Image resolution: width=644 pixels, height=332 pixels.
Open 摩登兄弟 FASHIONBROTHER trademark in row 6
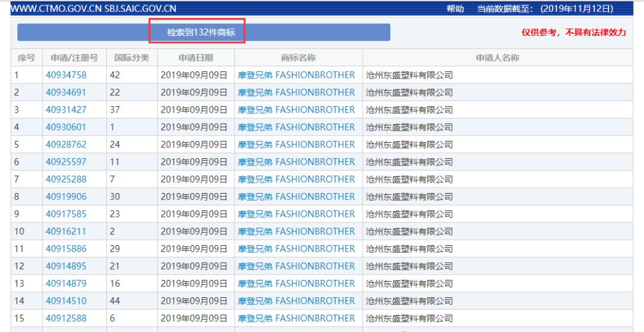[x=296, y=161]
